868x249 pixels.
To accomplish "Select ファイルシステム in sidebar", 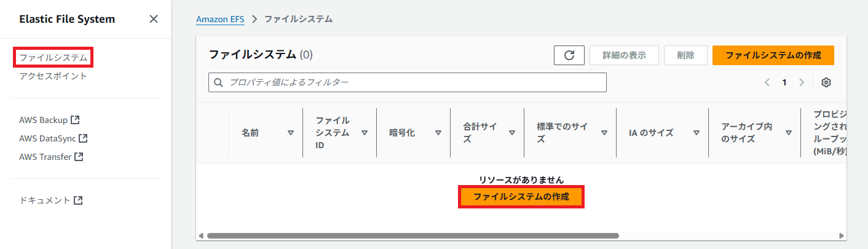I will click(53, 58).
